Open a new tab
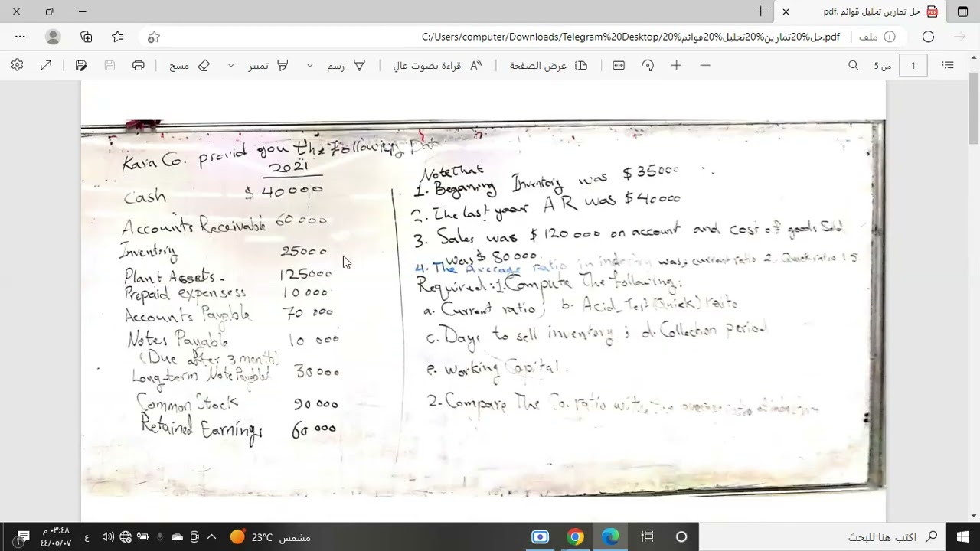Screen dimensions: 980x551 click(760, 11)
